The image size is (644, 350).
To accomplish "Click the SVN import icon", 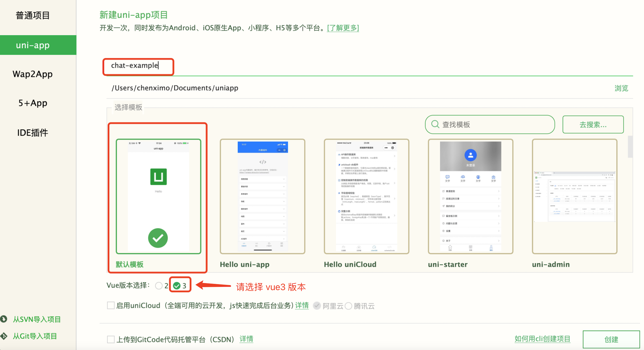I will [3, 319].
